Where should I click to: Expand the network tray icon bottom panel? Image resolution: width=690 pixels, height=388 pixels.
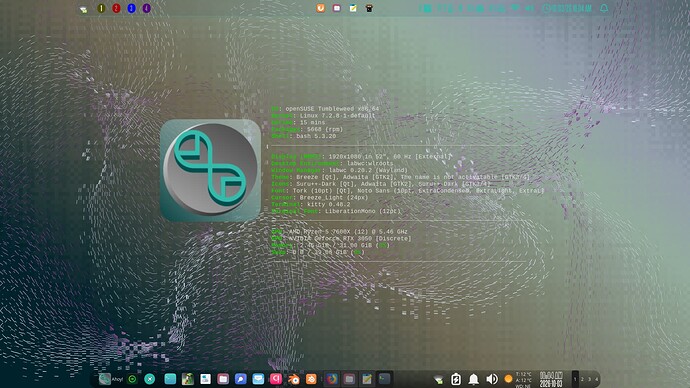click(x=438, y=379)
